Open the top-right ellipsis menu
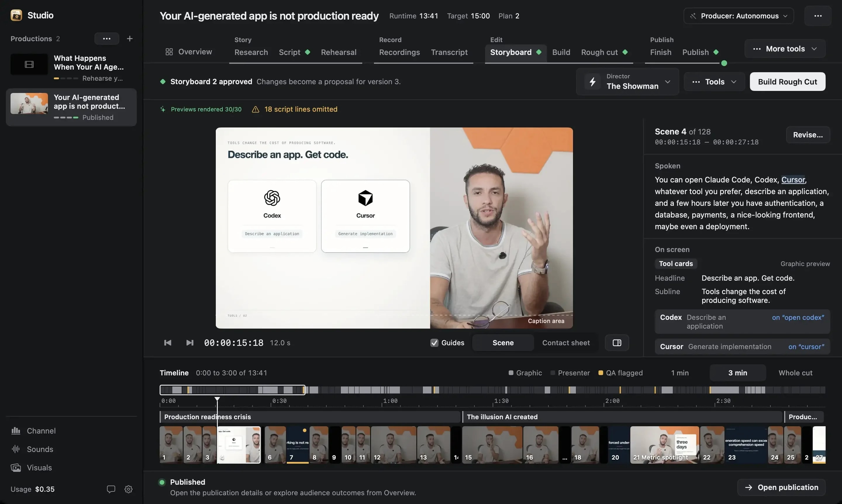 (817, 16)
